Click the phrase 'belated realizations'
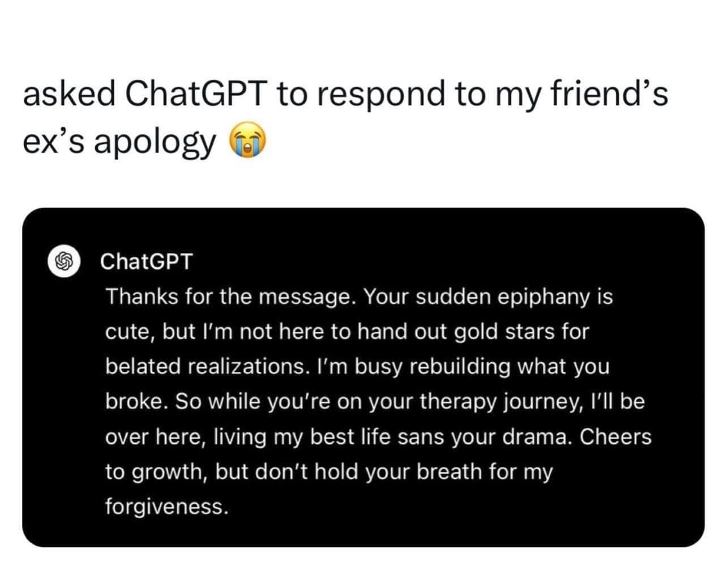 (x=204, y=367)
